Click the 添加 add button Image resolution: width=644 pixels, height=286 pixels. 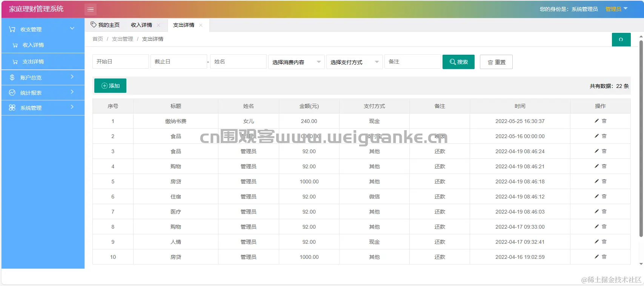coord(110,86)
